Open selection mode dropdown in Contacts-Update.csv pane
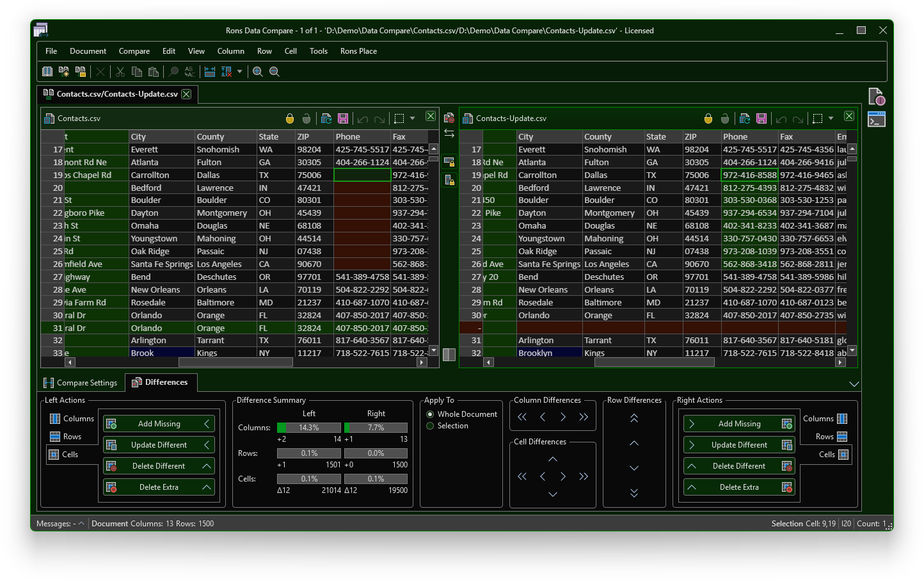The image size is (924, 582). coord(831,118)
